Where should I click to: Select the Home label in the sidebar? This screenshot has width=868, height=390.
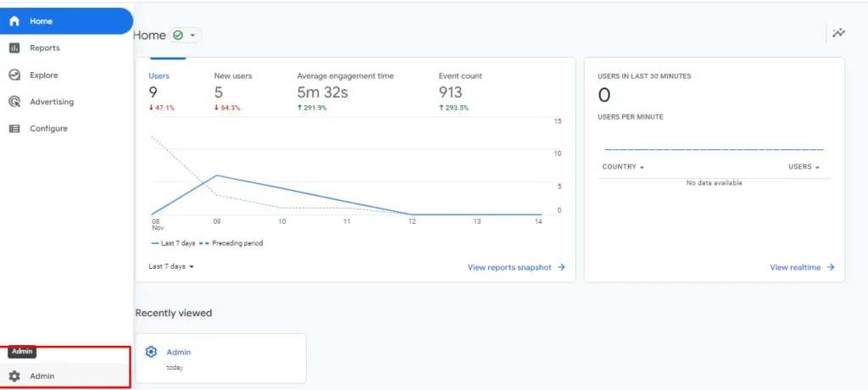tap(41, 21)
